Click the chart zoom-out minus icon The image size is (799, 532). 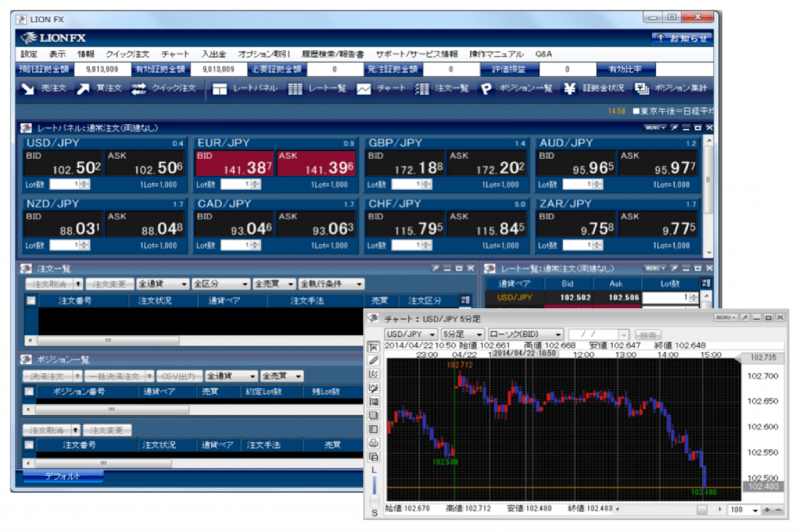778,510
